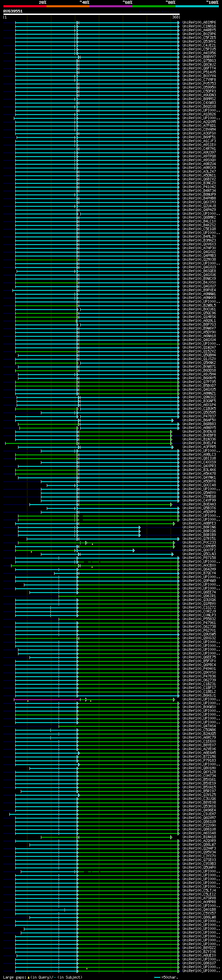Open the UniRef100_P51405 hit label
Screen dimensions: 222x980
[x=199, y=72]
